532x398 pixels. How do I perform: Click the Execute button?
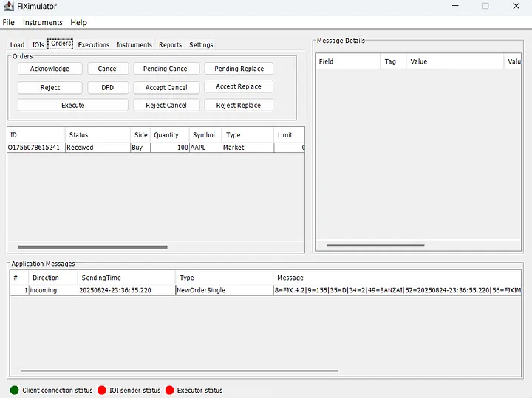pyautogui.click(x=73, y=105)
